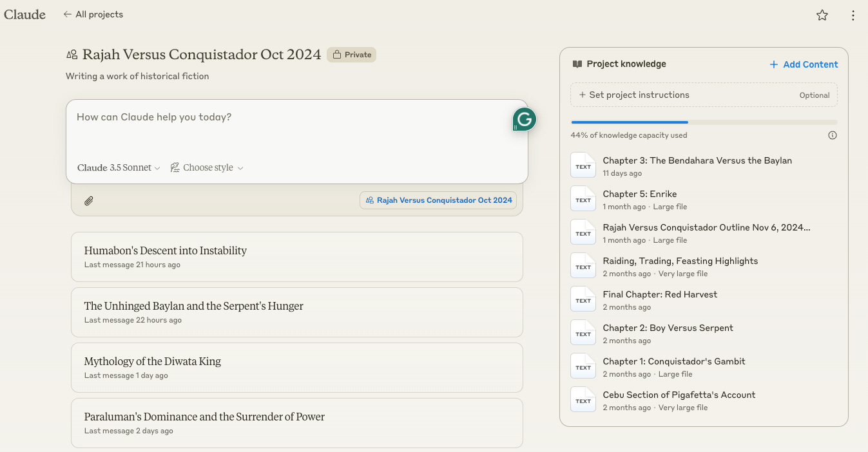
Task: Click the TEXT icon for Raiding, Trading, Feasting
Action: pyautogui.click(x=583, y=266)
